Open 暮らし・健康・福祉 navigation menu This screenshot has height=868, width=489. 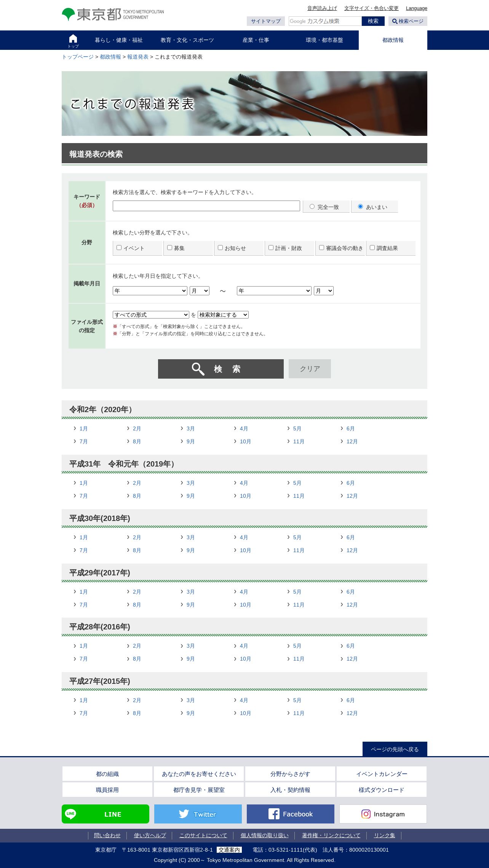119,40
